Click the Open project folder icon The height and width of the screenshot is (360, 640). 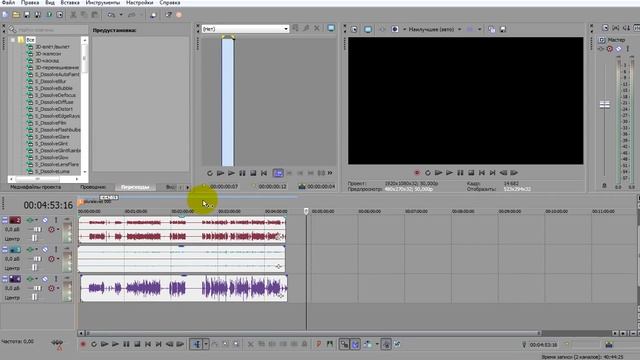tap(16, 15)
